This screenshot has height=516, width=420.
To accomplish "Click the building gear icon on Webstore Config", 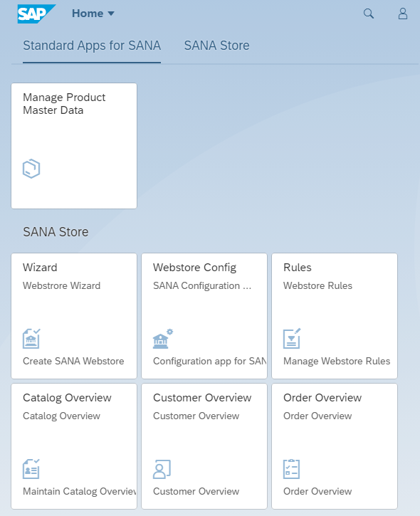I will click(x=162, y=338).
